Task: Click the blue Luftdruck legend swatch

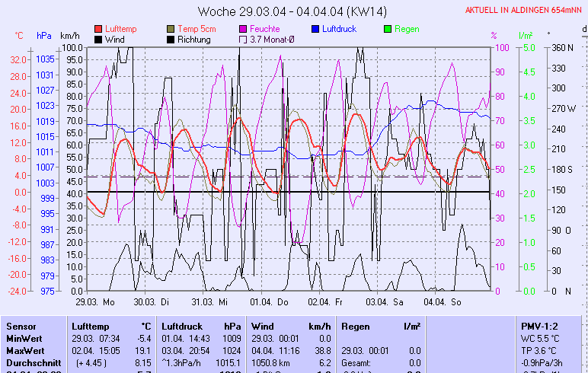Action: pyautogui.click(x=317, y=29)
